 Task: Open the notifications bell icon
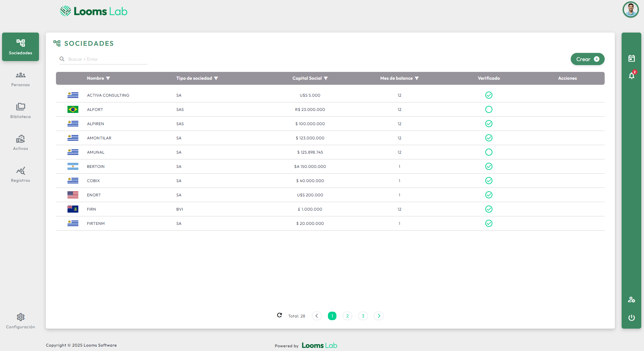(x=631, y=76)
